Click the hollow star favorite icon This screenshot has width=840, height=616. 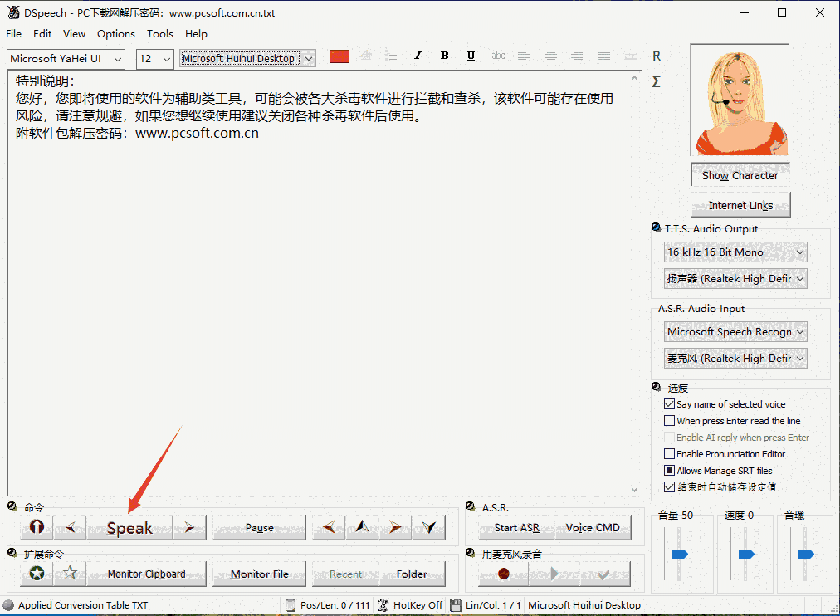(x=70, y=573)
